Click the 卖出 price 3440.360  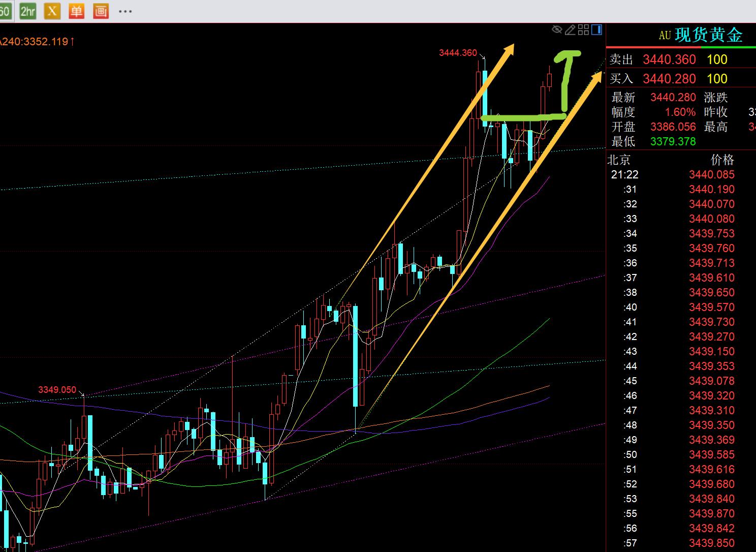(669, 59)
